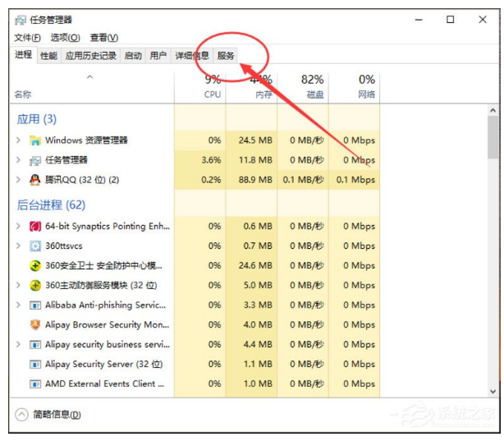The height and width of the screenshot is (441, 504).
Task: Click the 360安全卫士 green icon
Action: [35, 266]
